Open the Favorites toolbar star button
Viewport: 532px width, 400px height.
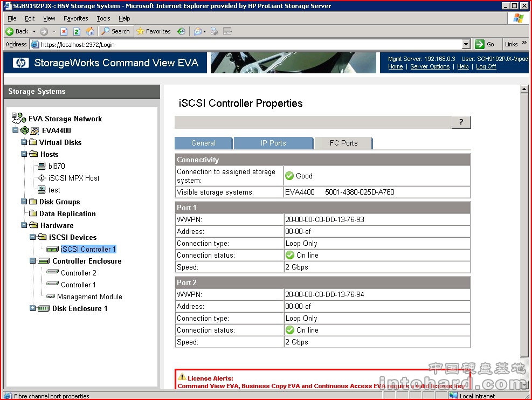coord(154,31)
